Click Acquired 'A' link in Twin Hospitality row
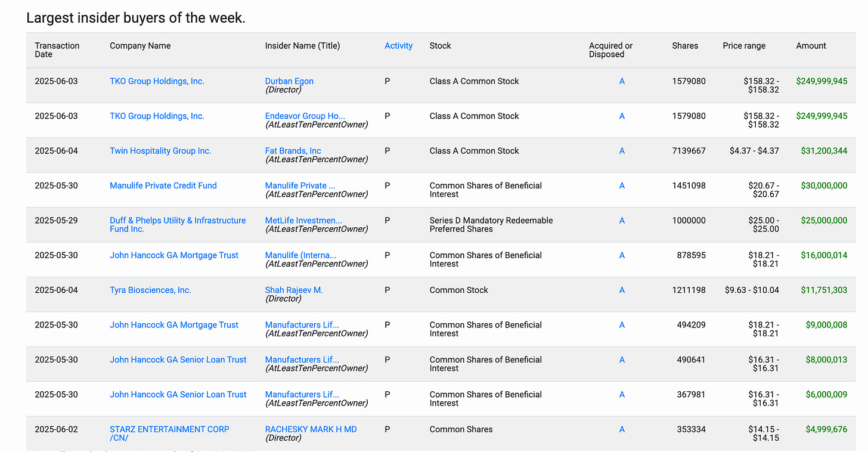This screenshot has height=452, width=868. point(622,151)
